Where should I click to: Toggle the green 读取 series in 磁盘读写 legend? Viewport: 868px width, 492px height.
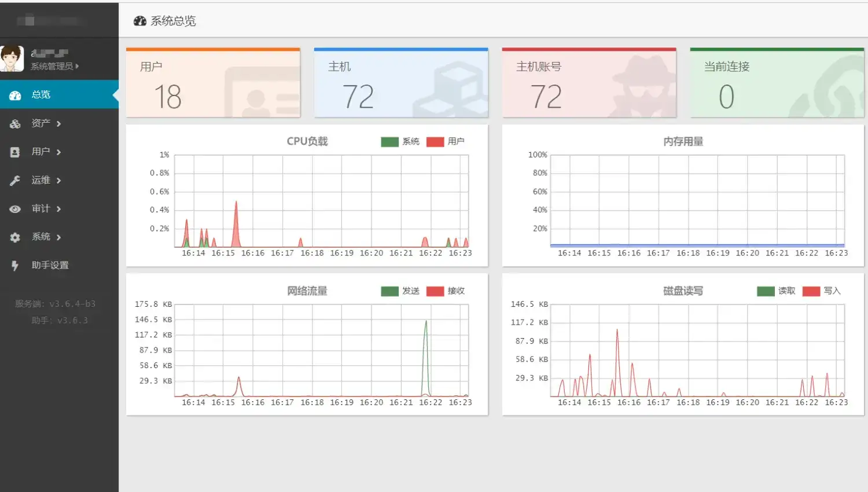click(776, 291)
